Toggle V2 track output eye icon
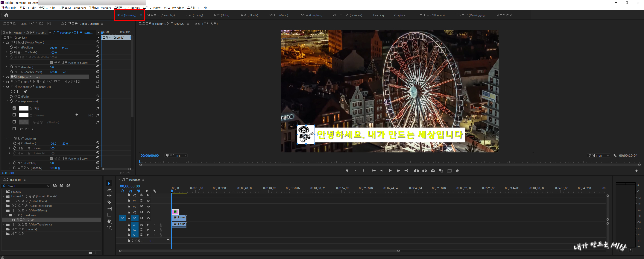 pos(148,212)
